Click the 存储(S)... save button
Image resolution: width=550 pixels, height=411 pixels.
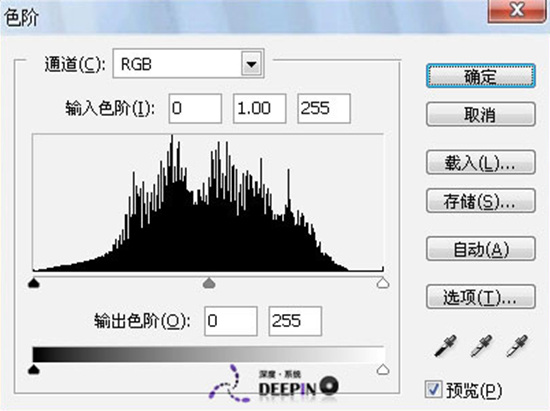pos(481,201)
